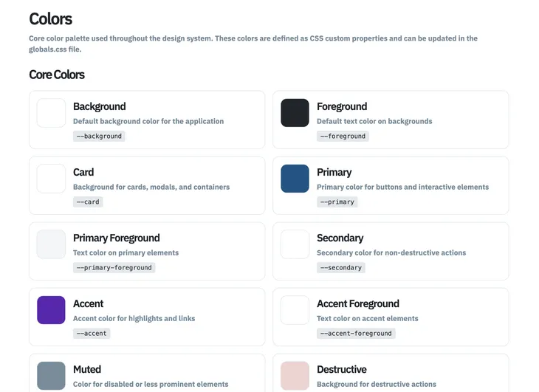Click the Accent Foreground swatch

click(x=295, y=310)
